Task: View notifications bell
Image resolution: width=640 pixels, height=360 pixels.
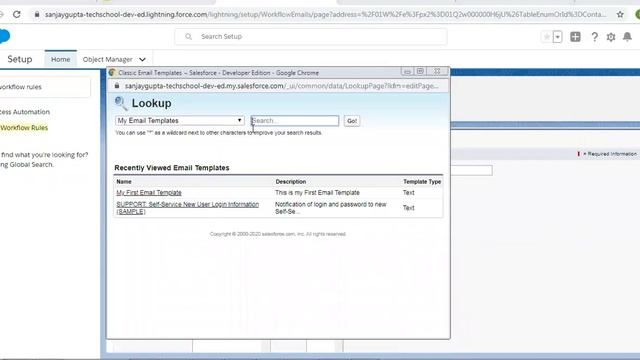Action: (627, 37)
